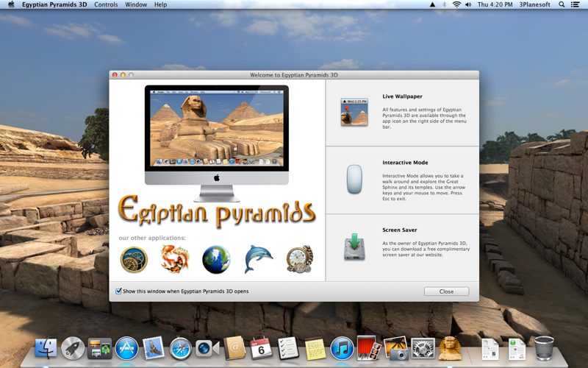This screenshot has height=368, width=588.
Task: Click the Interactive Mode mouse icon
Action: click(354, 180)
